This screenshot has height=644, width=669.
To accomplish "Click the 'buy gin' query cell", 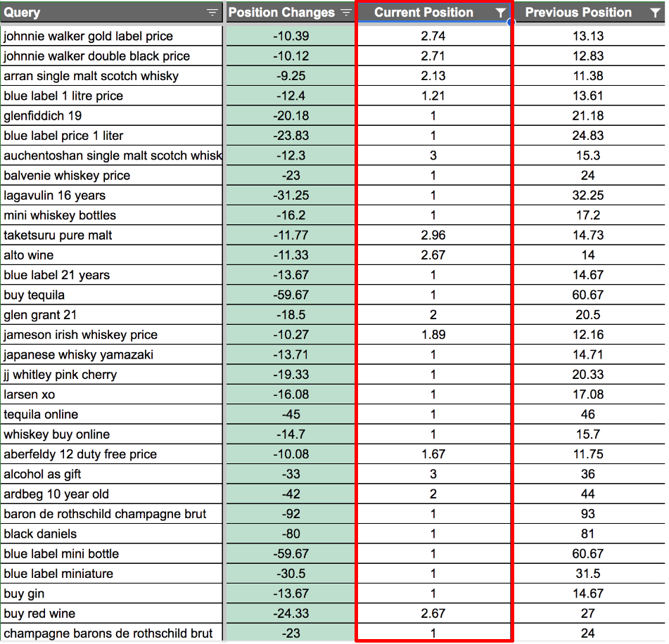I will click(112, 593).
